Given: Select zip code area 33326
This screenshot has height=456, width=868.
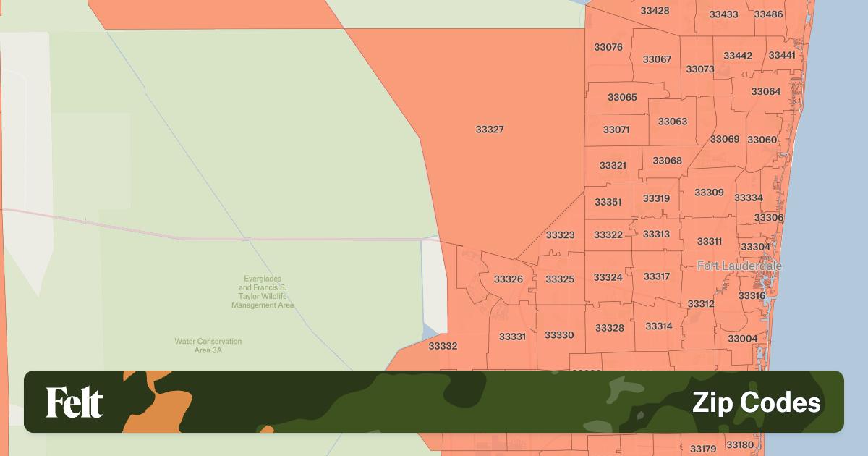Looking at the screenshot, I should [x=508, y=279].
